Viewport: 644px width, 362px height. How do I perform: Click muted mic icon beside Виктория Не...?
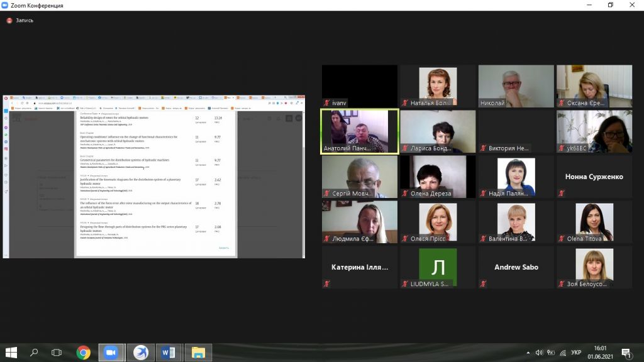click(484, 148)
